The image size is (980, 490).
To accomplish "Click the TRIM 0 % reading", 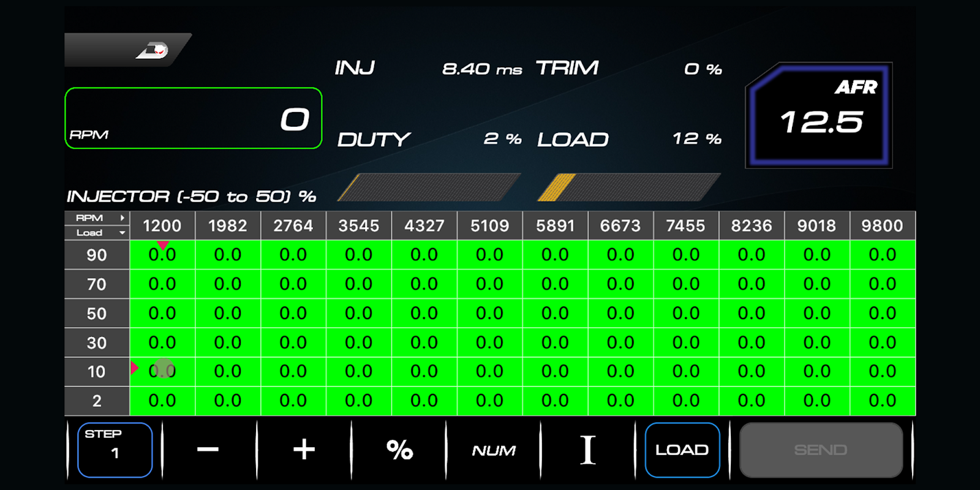I will click(629, 68).
